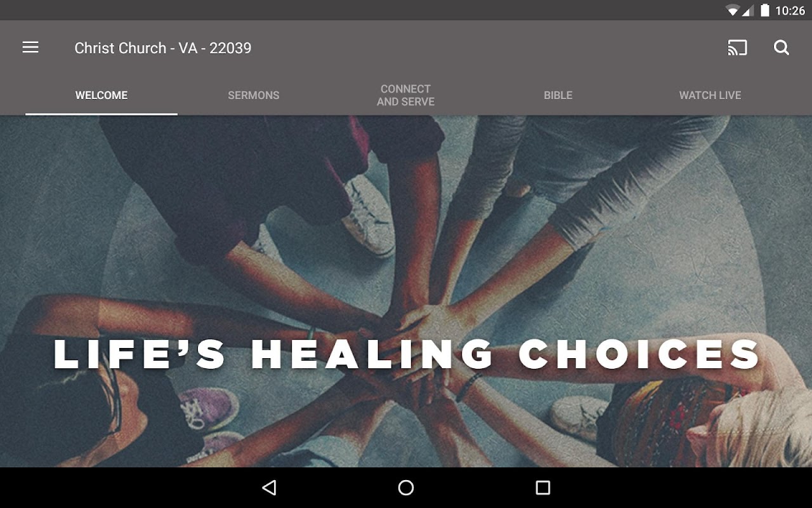Tap the Life's Healing Choices headline text
The image size is (812, 508).
click(407, 354)
